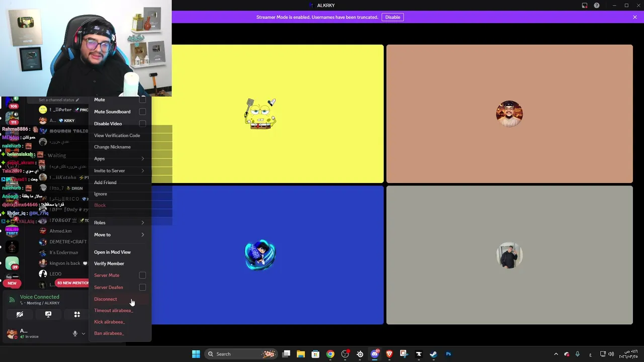
Task: Open File Explorer from taskbar
Action: click(301, 354)
